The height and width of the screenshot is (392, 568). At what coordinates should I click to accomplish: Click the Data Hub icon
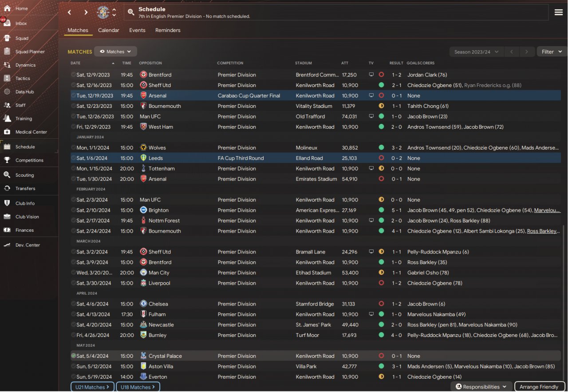tap(7, 91)
